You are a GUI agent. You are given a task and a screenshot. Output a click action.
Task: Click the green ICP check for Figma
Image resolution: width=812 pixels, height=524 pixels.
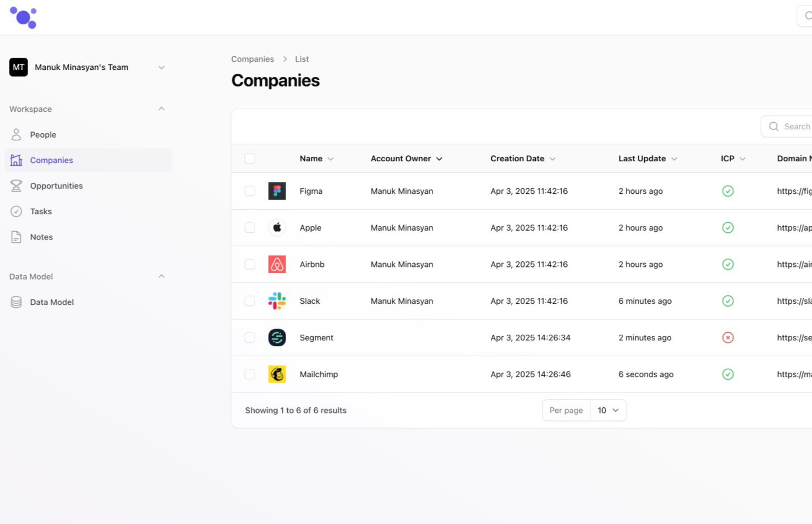click(728, 191)
